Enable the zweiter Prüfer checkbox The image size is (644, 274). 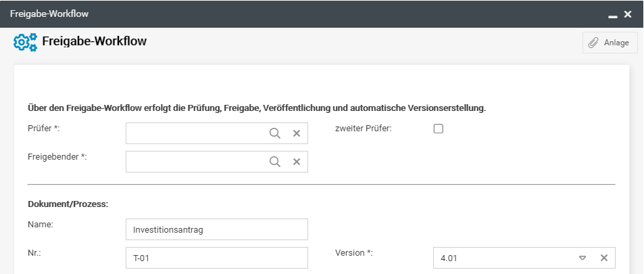point(438,129)
